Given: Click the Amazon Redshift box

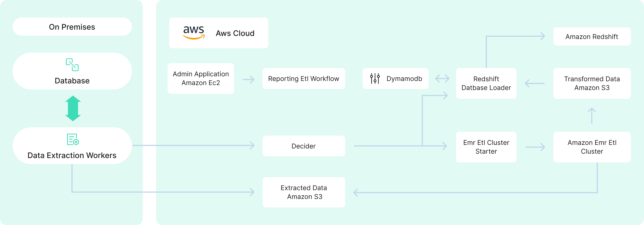Looking at the screenshot, I should [592, 36].
